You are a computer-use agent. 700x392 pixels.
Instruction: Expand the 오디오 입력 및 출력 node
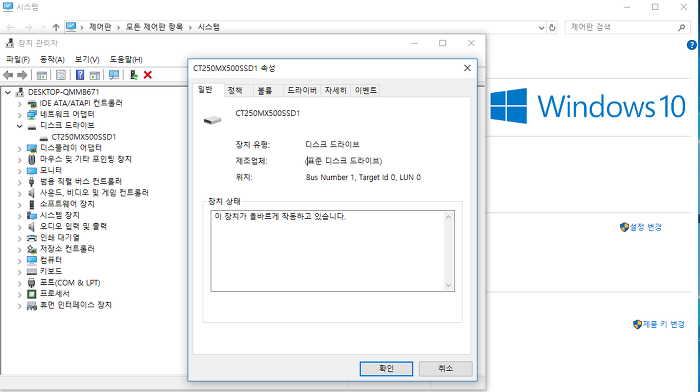(x=19, y=227)
